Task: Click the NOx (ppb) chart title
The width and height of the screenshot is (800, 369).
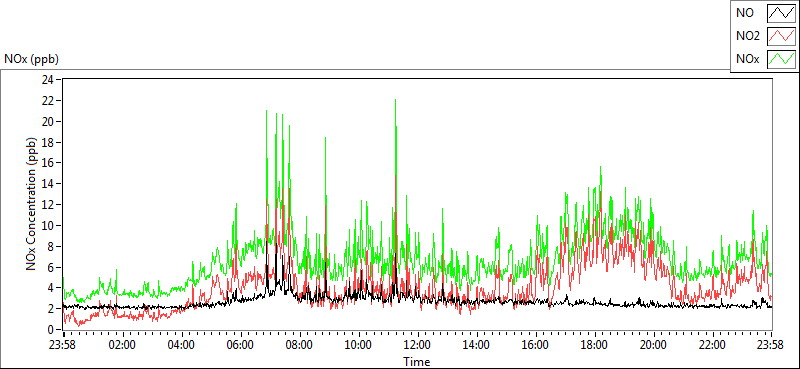Action: click(32, 59)
